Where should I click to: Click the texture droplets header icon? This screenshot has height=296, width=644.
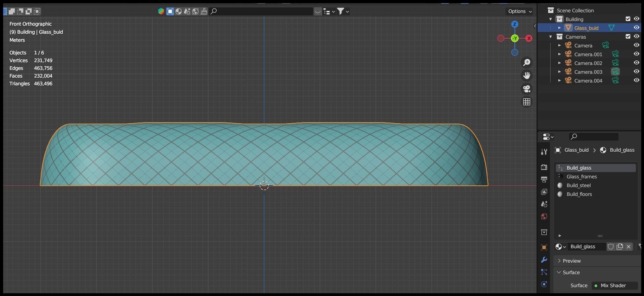[187, 11]
